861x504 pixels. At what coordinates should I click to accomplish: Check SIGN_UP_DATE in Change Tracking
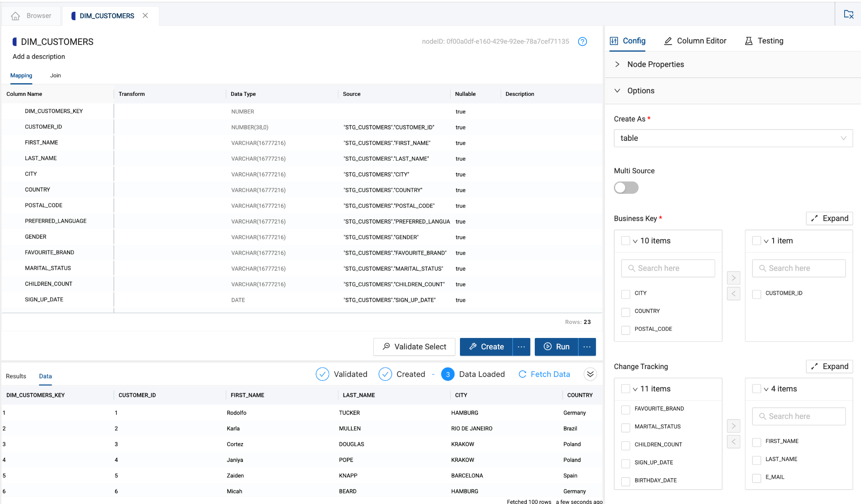click(626, 463)
